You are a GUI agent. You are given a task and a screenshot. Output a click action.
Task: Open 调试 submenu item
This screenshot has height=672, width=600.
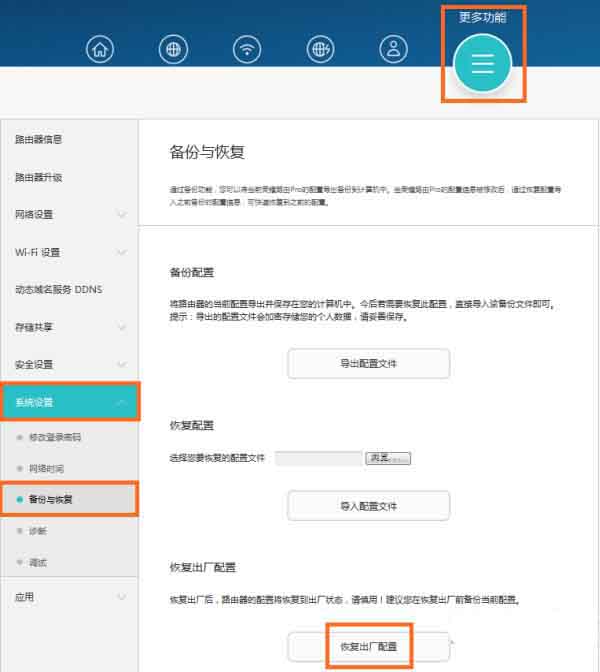coord(38,562)
